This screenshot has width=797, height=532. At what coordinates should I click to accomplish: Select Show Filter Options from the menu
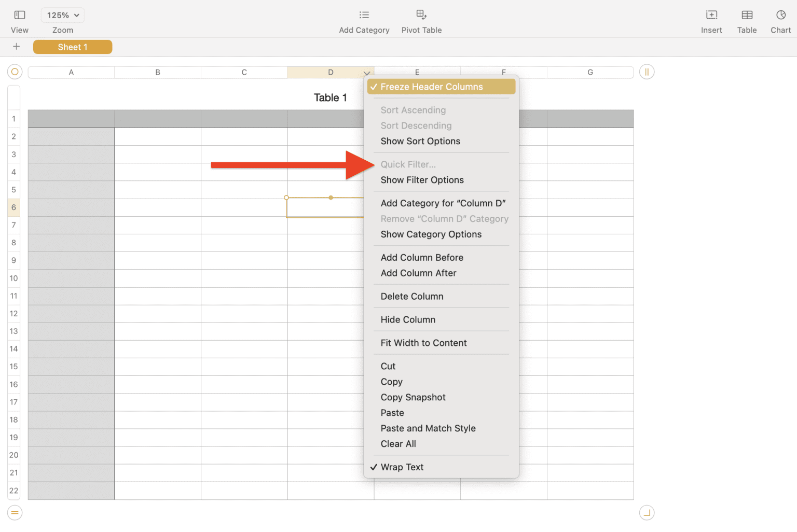(x=422, y=180)
